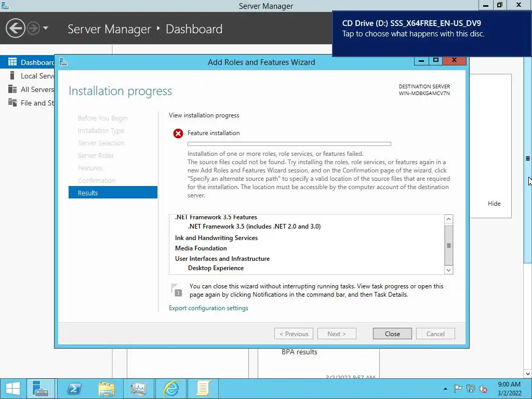Click the Local Server icon in sidebar

(12, 75)
